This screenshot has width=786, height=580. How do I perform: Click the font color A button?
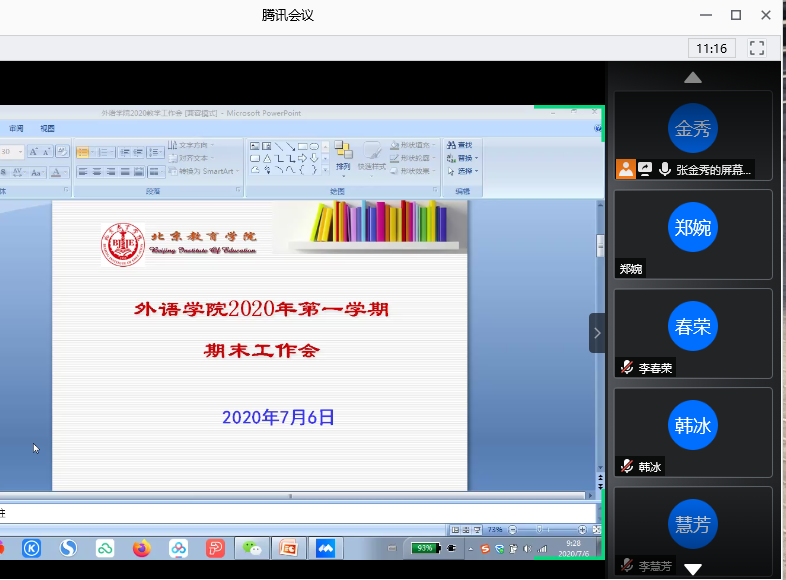[x=56, y=172]
